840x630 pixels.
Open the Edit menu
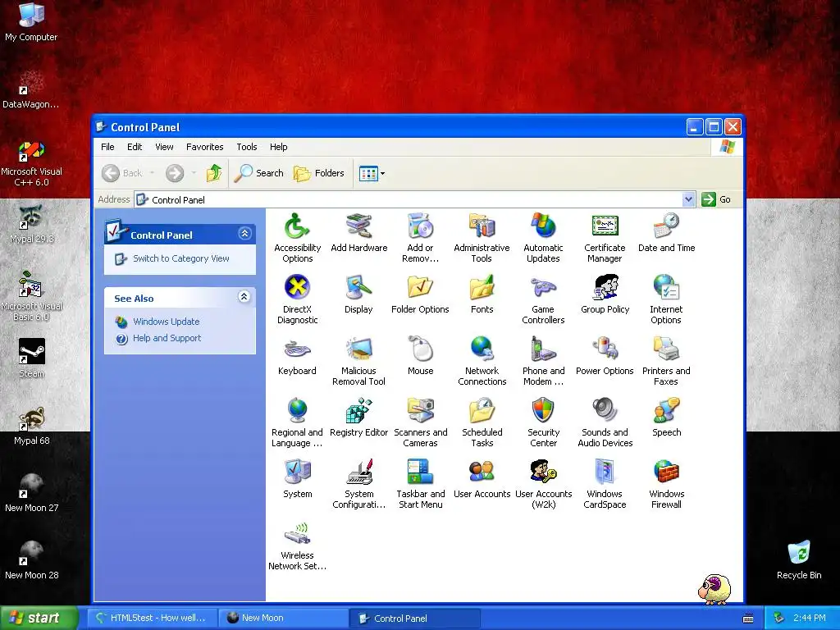135,147
